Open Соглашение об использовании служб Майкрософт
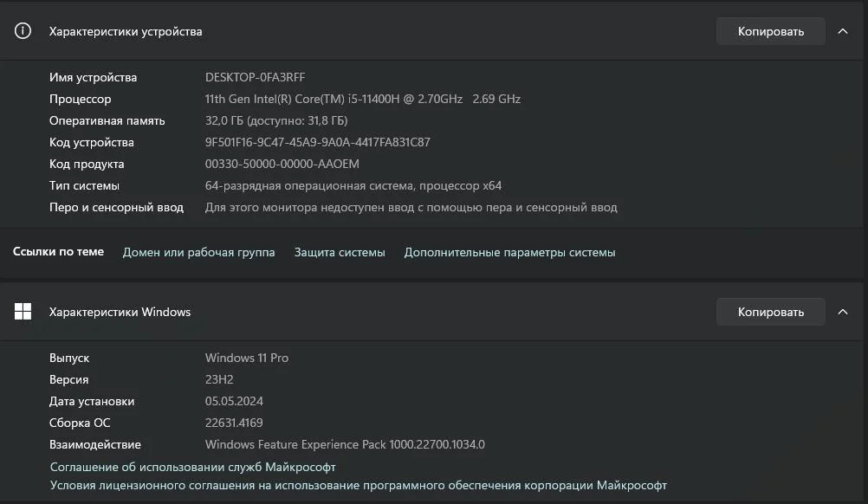Image resolution: width=868 pixels, height=504 pixels. click(192, 467)
